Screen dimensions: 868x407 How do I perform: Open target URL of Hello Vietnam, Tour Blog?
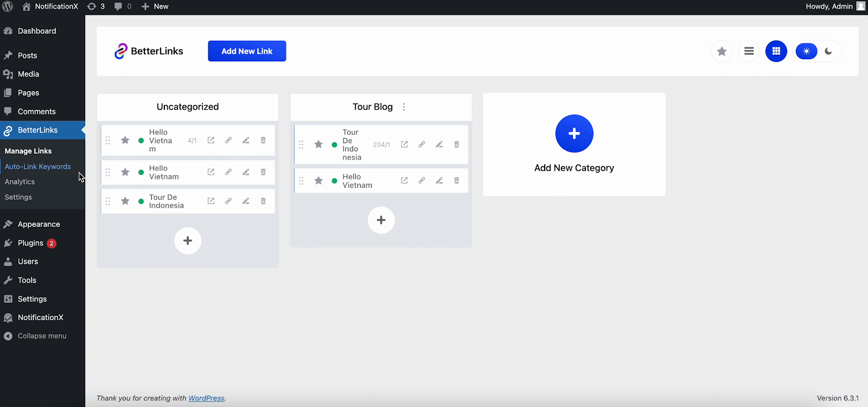coord(404,181)
